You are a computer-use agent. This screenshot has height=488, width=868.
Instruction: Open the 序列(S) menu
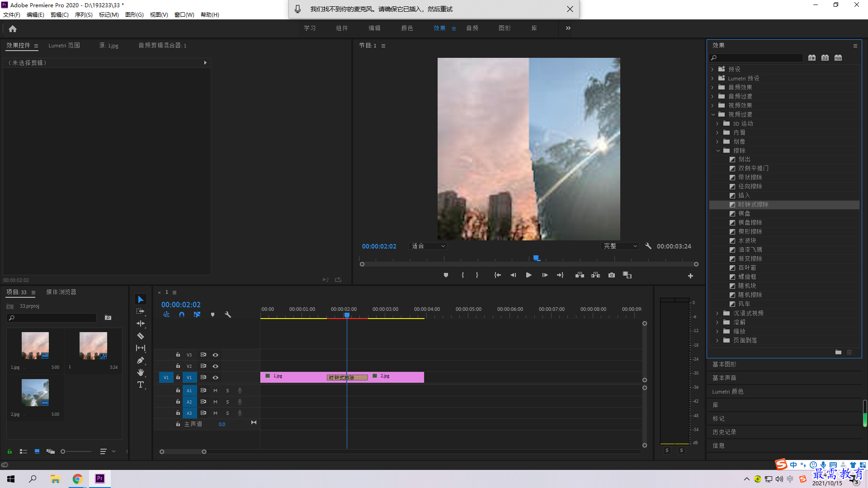tap(84, 15)
